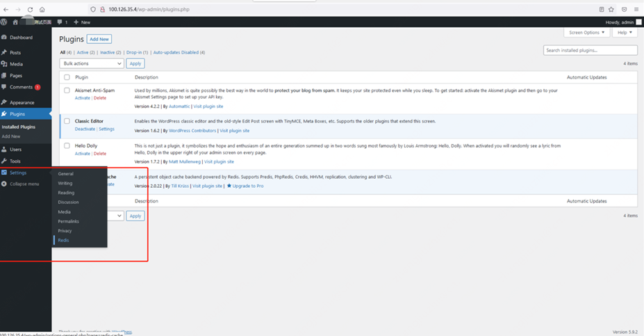The image size is (644, 336).
Task: Click the insecure connection lock icon
Action: 102,10
